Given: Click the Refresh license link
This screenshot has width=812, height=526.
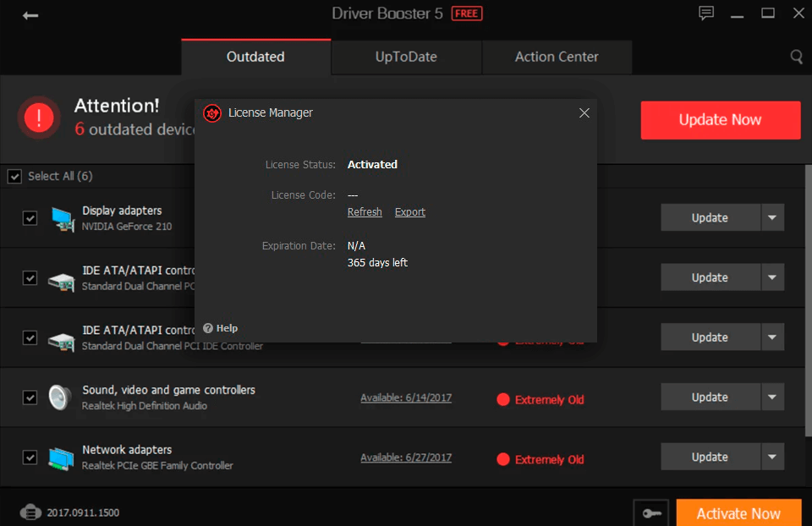Looking at the screenshot, I should [x=365, y=212].
